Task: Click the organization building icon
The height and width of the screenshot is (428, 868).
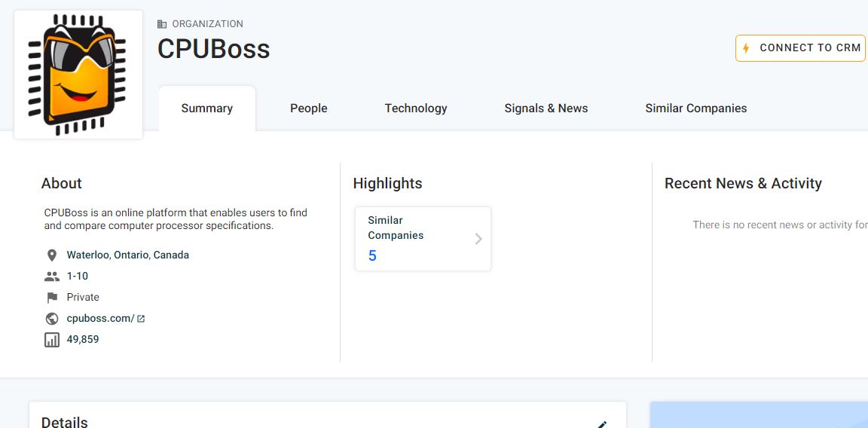Action: (x=162, y=24)
